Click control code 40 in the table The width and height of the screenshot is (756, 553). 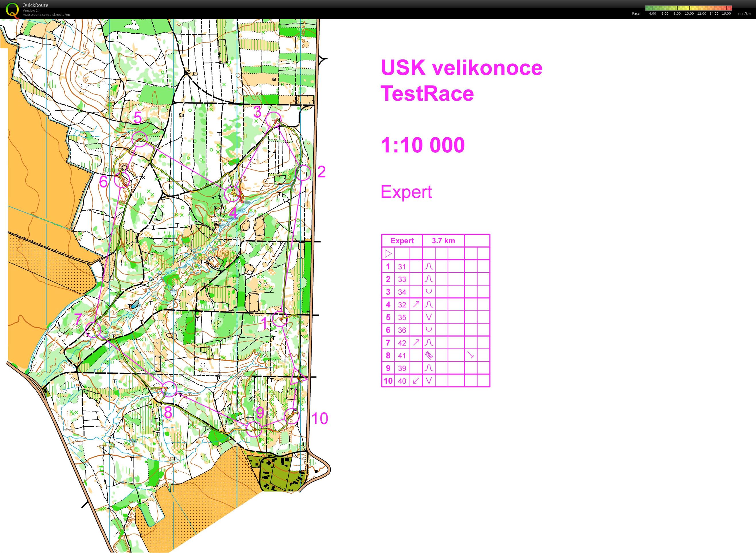(402, 381)
